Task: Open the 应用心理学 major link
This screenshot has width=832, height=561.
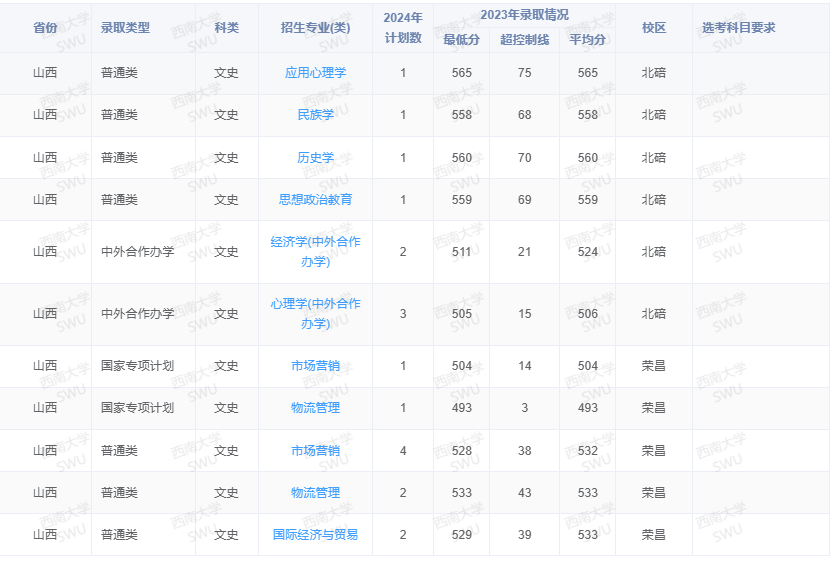Action: coord(315,73)
